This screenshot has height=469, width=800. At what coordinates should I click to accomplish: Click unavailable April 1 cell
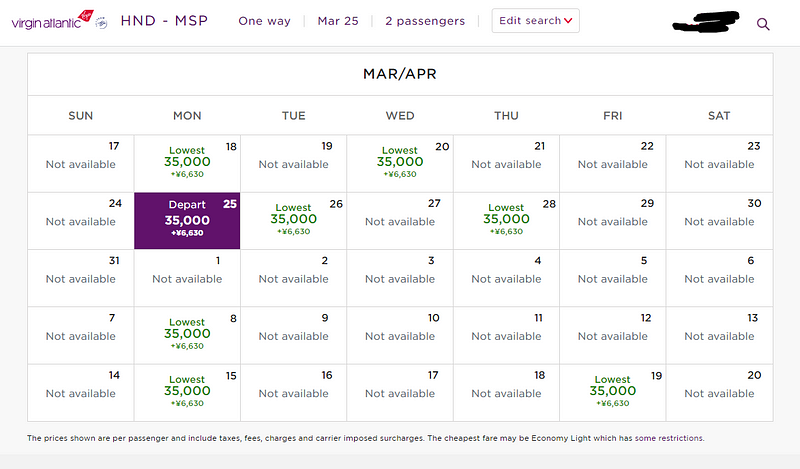coord(187,278)
